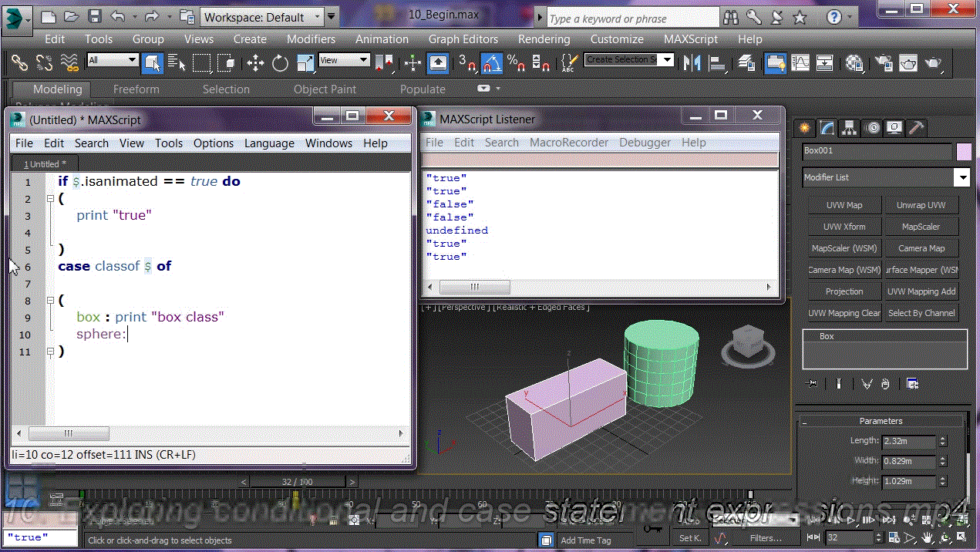The height and width of the screenshot is (552, 980).
Task: Collapse fold marker on editor line 2
Action: [x=51, y=199]
